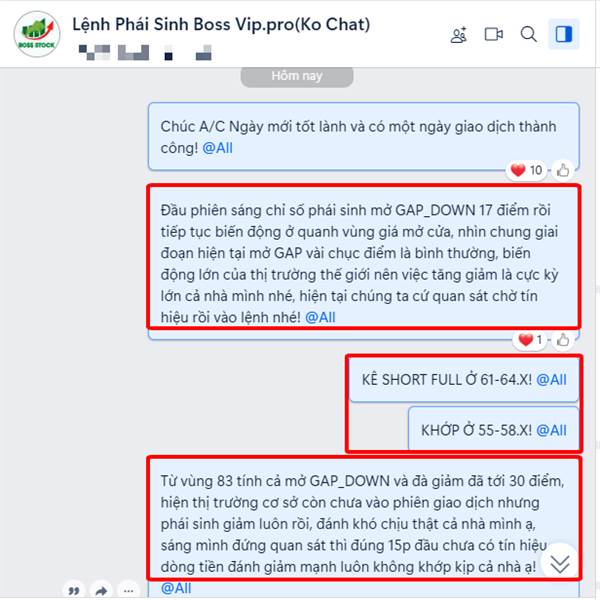Like the greeting message with thumbs up
Screen dimensions: 600x600
click(563, 170)
